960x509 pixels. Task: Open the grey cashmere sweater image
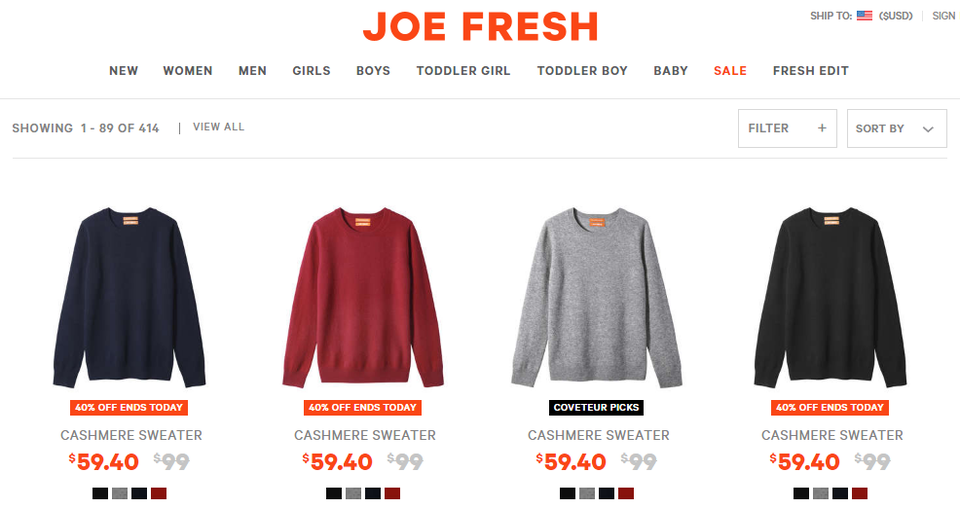click(x=597, y=298)
